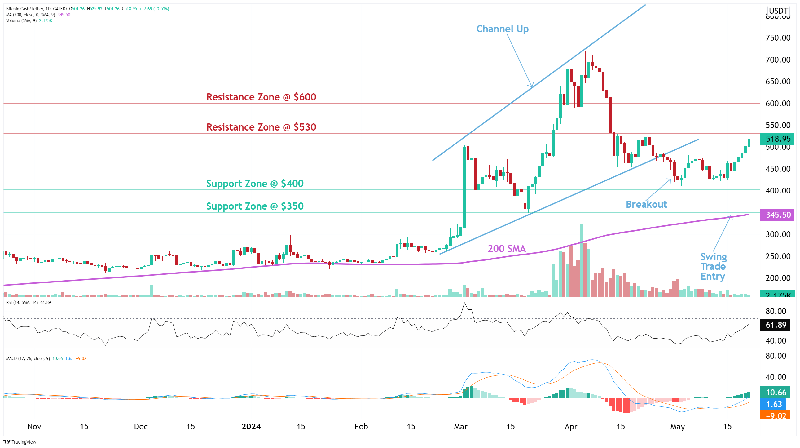Select the "Swing Trade Entry" annotation
This screenshot has width=800, height=448.
click(713, 266)
